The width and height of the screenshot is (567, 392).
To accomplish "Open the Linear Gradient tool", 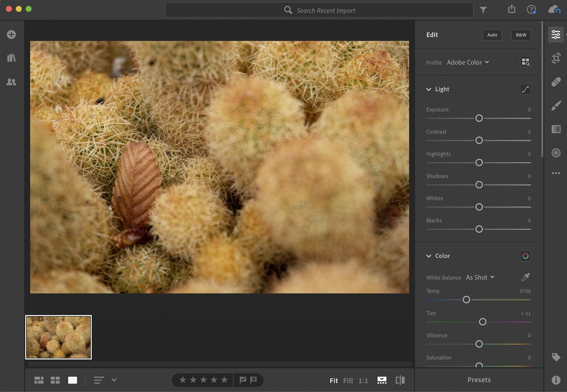I will (x=556, y=129).
